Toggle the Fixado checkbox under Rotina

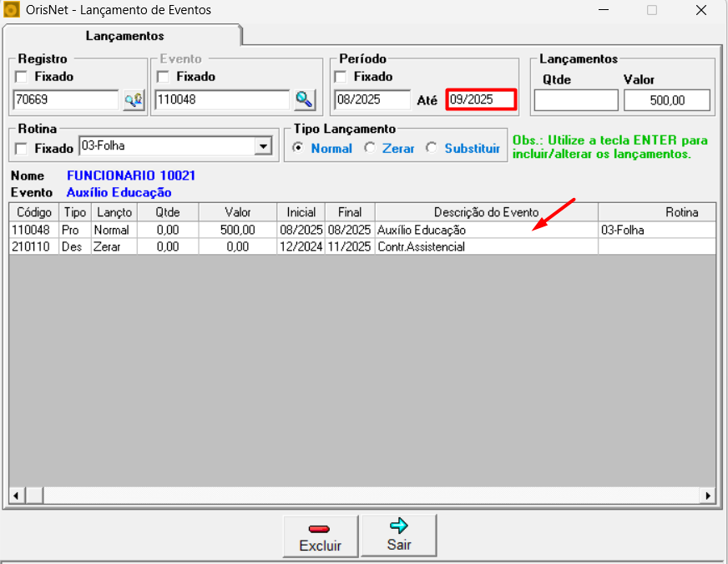pos(22,148)
